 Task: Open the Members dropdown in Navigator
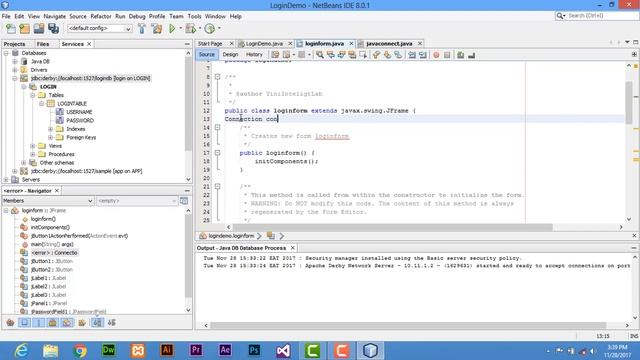tap(48, 201)
